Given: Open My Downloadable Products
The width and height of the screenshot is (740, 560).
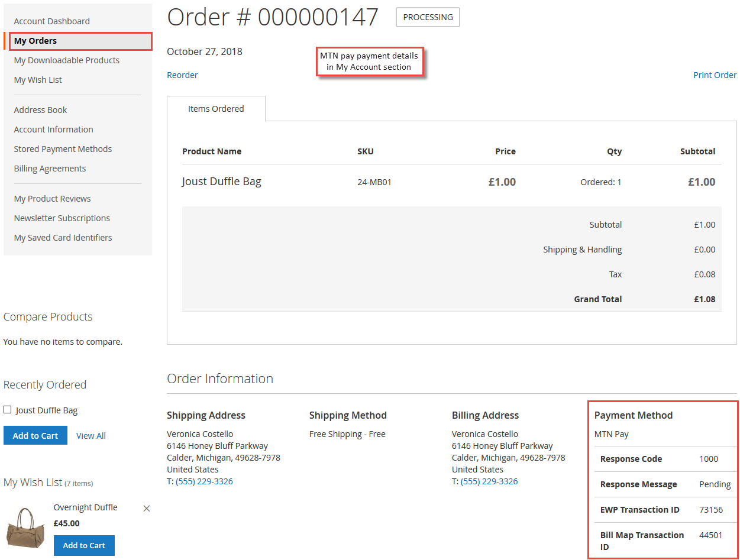Looking at the screenshot, I should (66, 60).
